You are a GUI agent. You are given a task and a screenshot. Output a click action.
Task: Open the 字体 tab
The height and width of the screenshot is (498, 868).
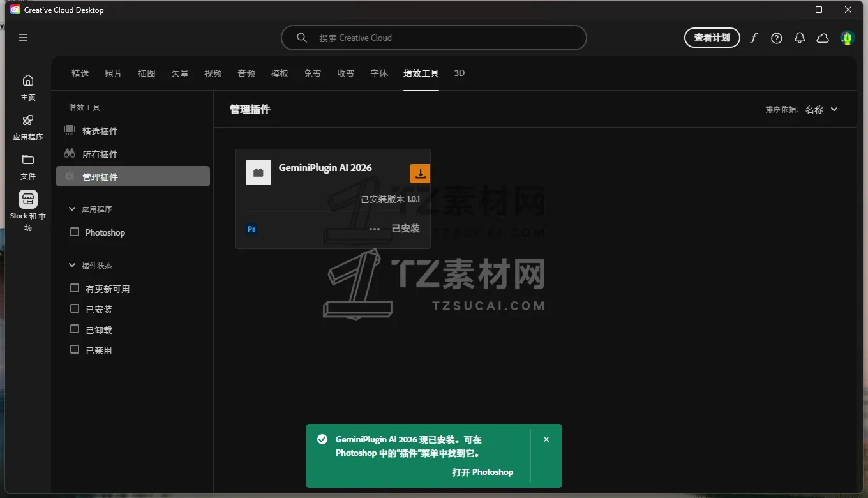point(379,73)
